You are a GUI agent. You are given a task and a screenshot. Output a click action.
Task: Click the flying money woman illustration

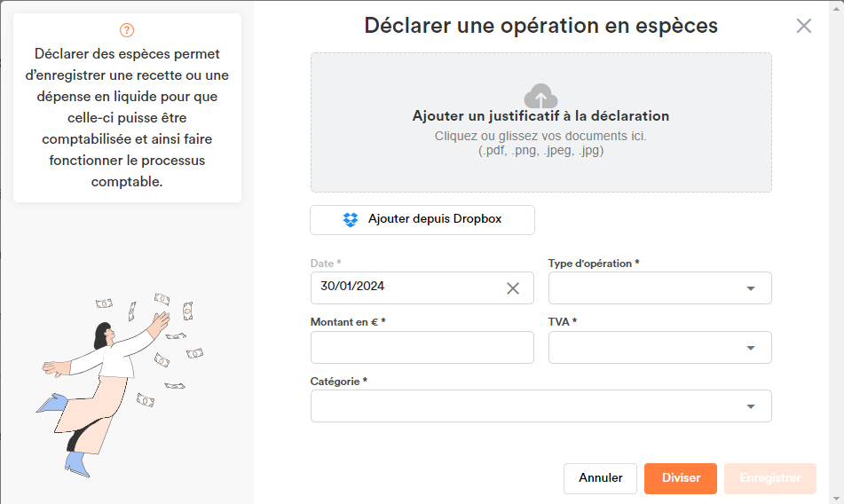pos(121,384)
